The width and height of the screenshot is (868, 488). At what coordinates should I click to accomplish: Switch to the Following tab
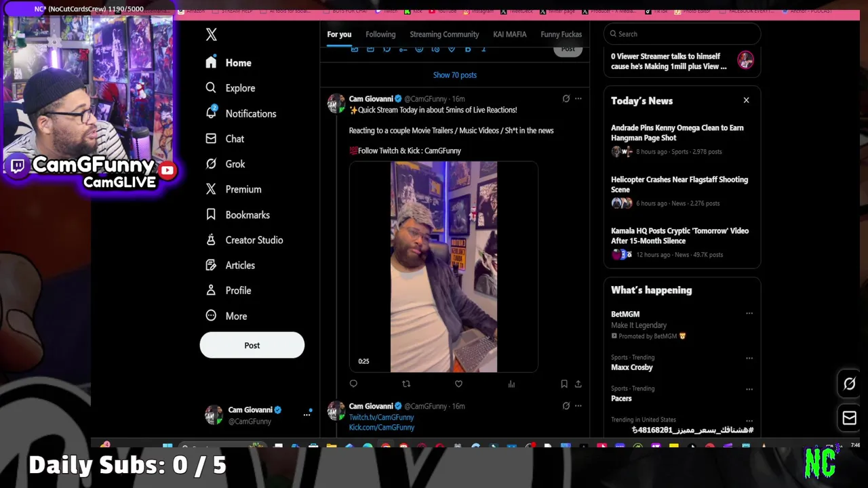(x=380, y=35)
